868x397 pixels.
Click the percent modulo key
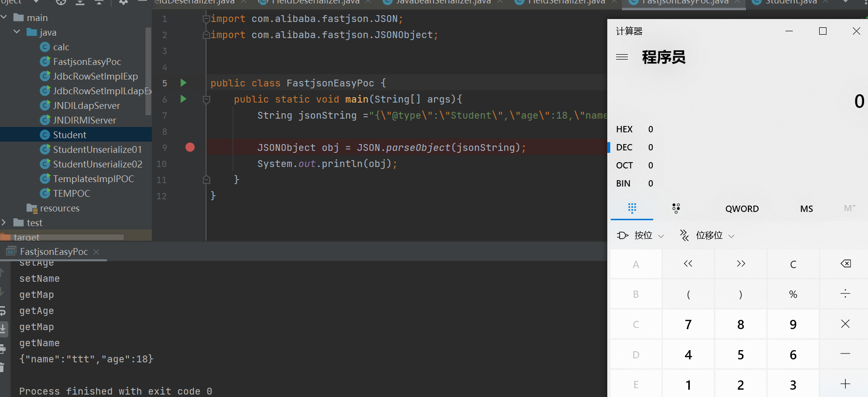[793, 294]
